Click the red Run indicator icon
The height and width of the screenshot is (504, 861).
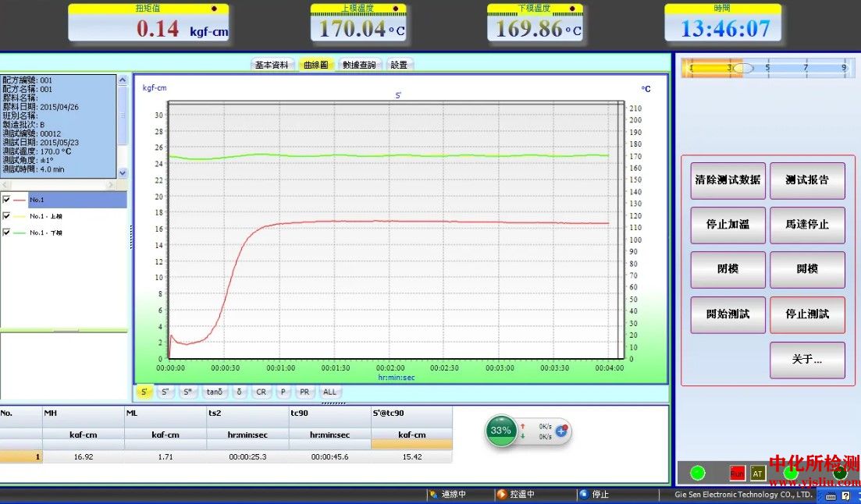[737, 473]
